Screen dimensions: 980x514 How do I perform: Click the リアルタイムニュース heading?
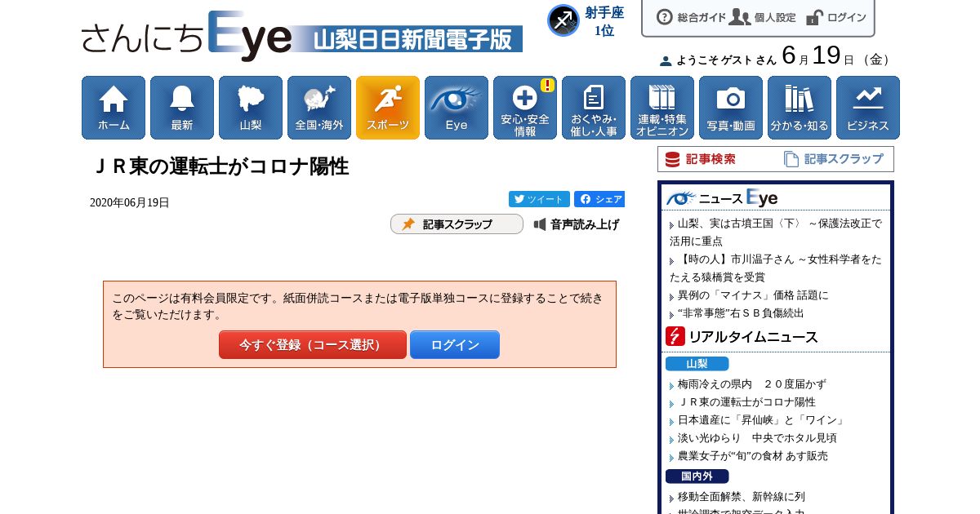742,336
